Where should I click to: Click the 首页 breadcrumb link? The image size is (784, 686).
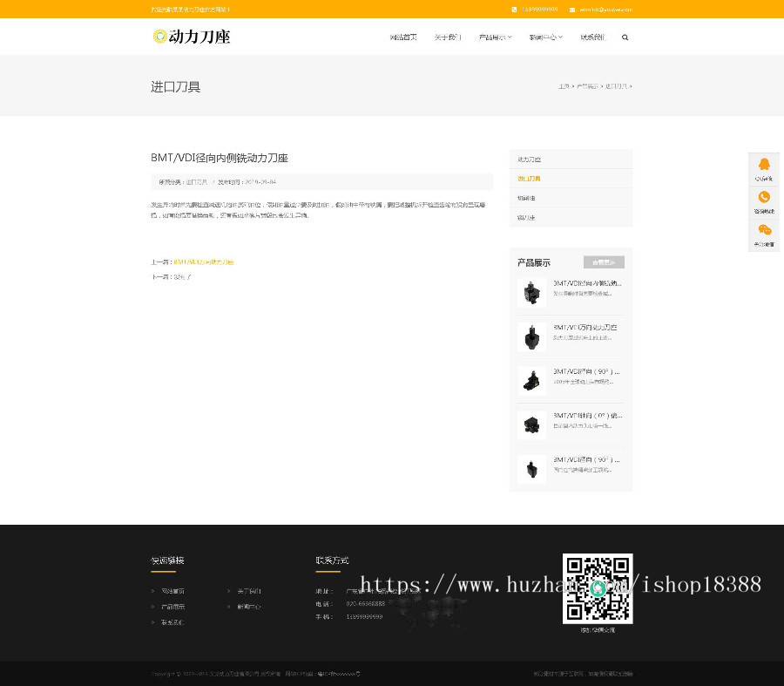pos(564,86)
